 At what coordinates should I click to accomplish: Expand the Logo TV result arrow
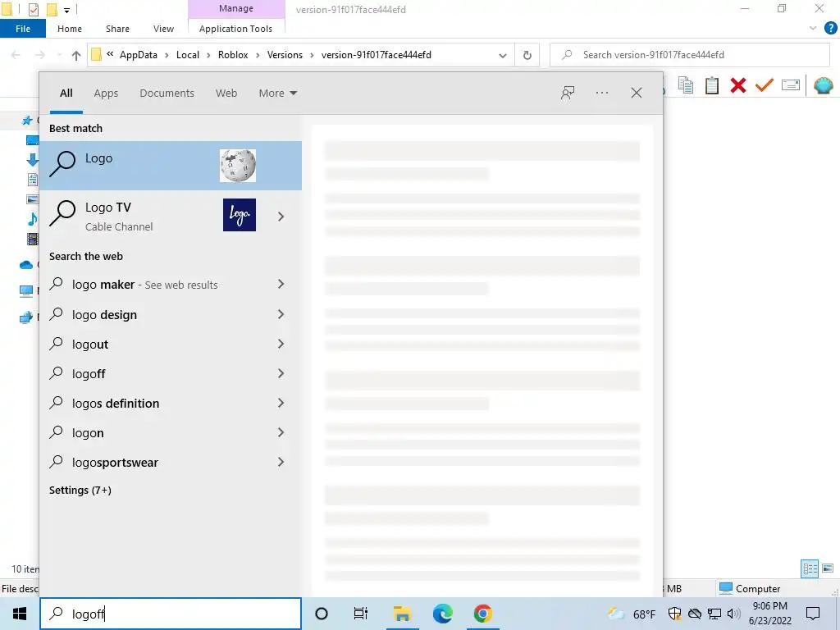(281, 217)
